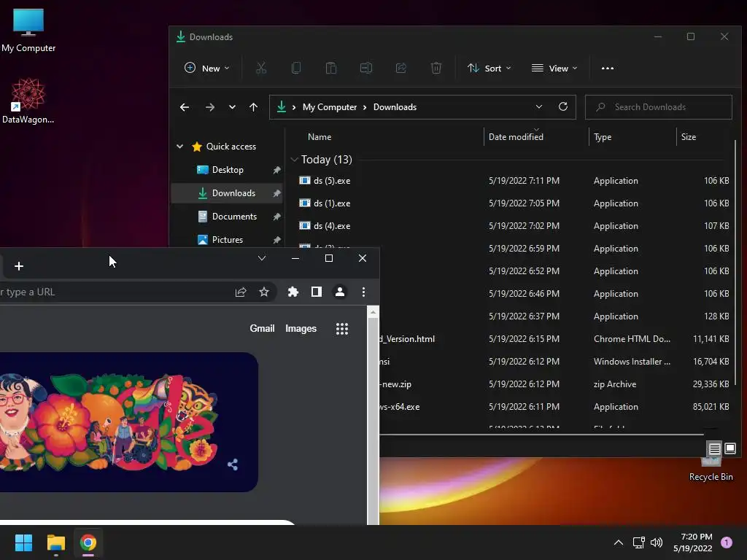747x560 pixels.
Task: Click the Delete trash icon in Explorer
Action: (436, 68)
